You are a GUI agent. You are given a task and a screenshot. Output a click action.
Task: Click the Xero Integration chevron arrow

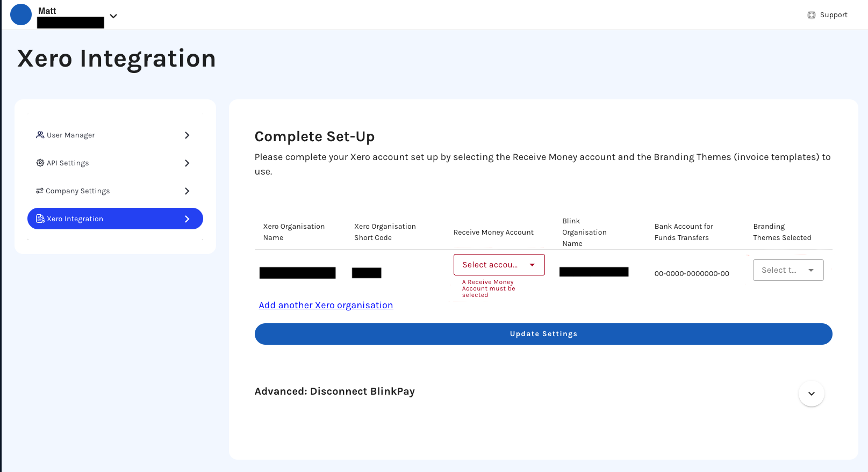click(187, 219)
